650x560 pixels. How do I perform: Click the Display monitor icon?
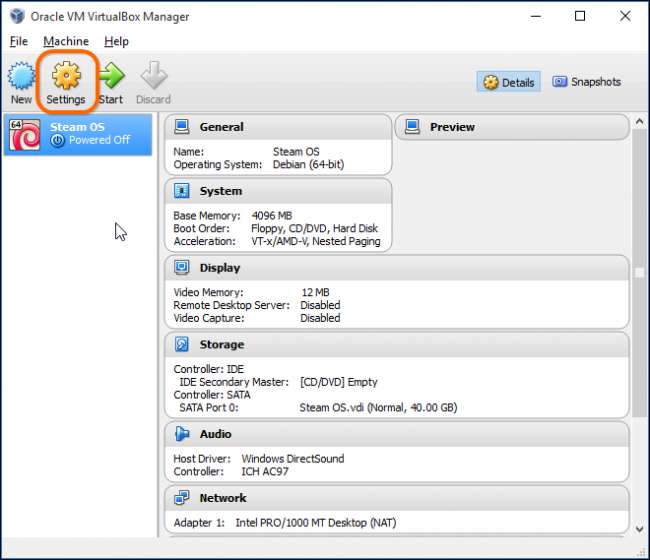click(182, 268)
